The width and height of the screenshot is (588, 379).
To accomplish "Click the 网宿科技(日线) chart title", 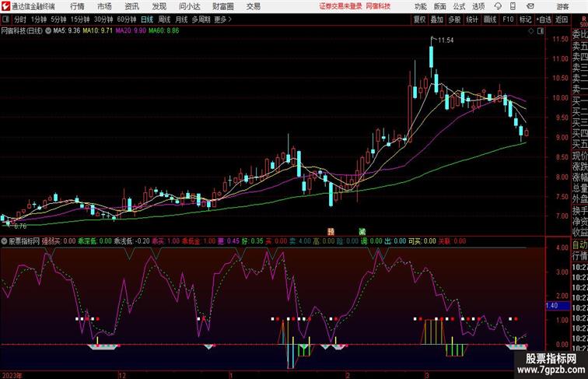I will [22, 31].
